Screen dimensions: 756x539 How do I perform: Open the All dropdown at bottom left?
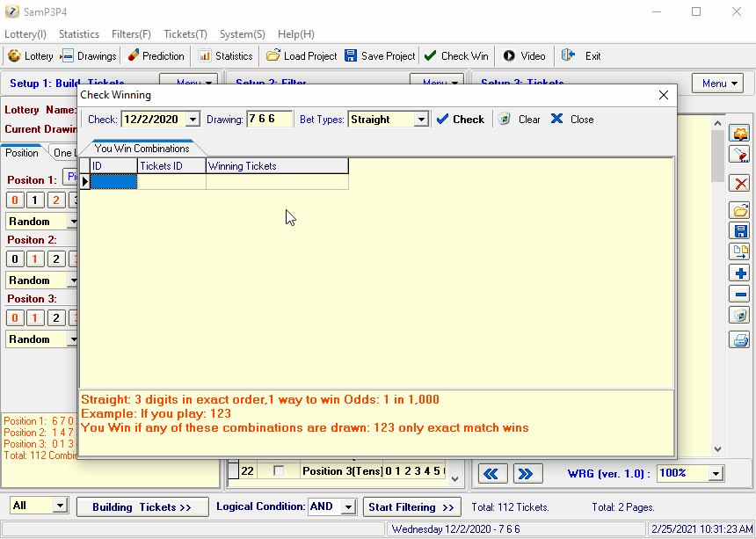[61, 506]
